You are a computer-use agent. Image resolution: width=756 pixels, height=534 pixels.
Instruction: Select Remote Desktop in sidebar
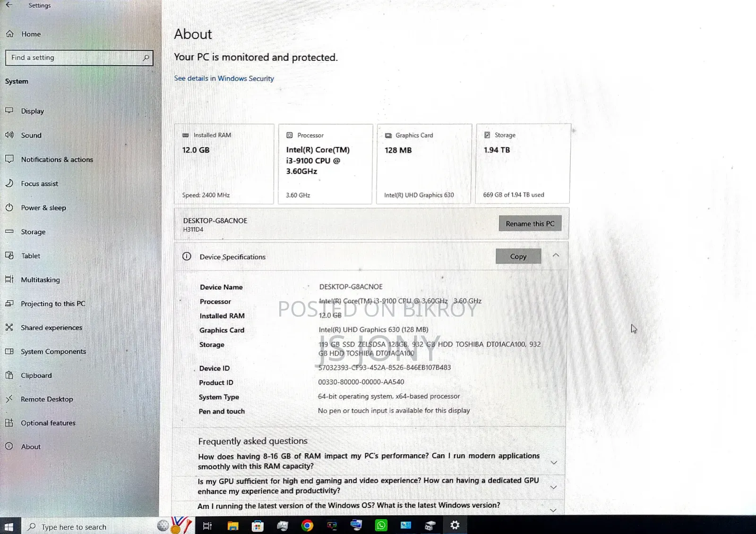coord(47,399)
